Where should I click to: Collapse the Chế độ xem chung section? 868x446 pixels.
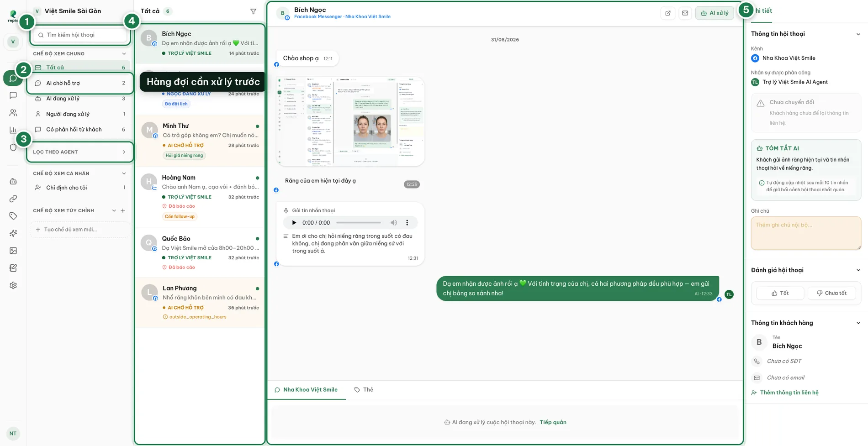(124, 54)
